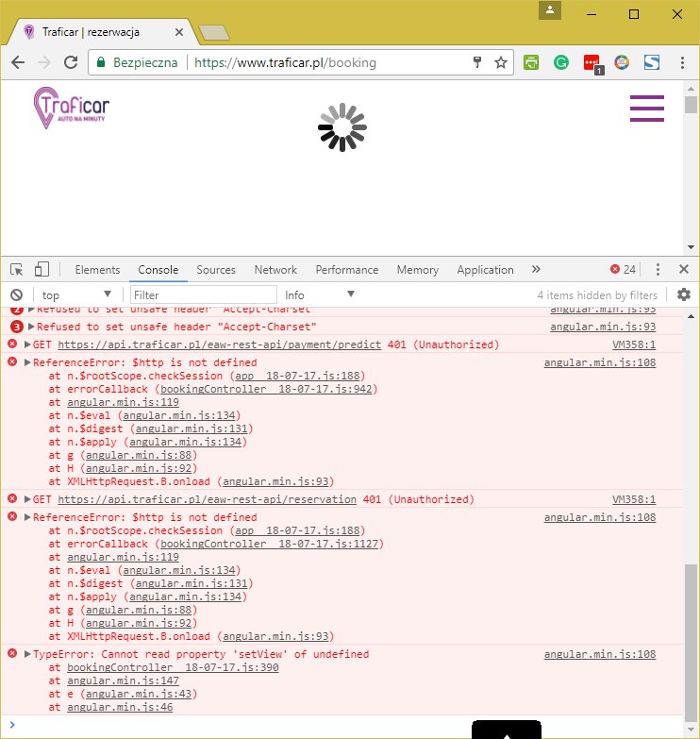The height and width of the screenshot is (739, 700).
Task: Reload the Traficar booking page
Action: [71, 62]
